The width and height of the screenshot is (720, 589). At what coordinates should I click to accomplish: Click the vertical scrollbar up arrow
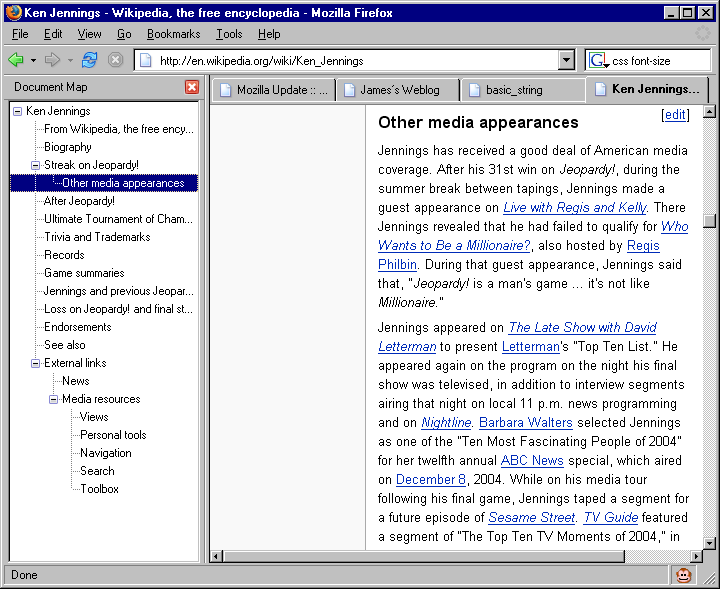click(709, 111)
